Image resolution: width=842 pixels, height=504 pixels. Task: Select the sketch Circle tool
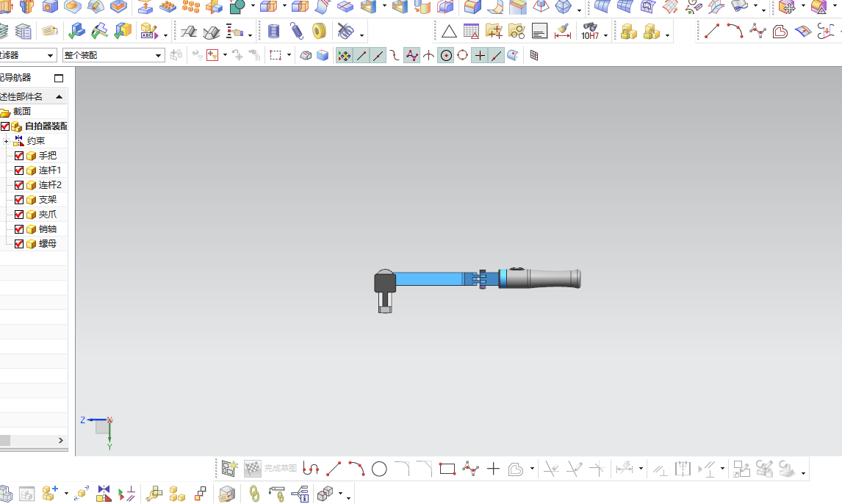[379, 469]
